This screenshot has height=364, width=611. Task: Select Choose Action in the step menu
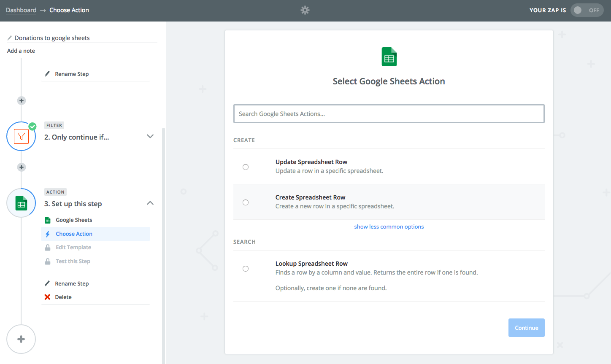pos(95,234)
